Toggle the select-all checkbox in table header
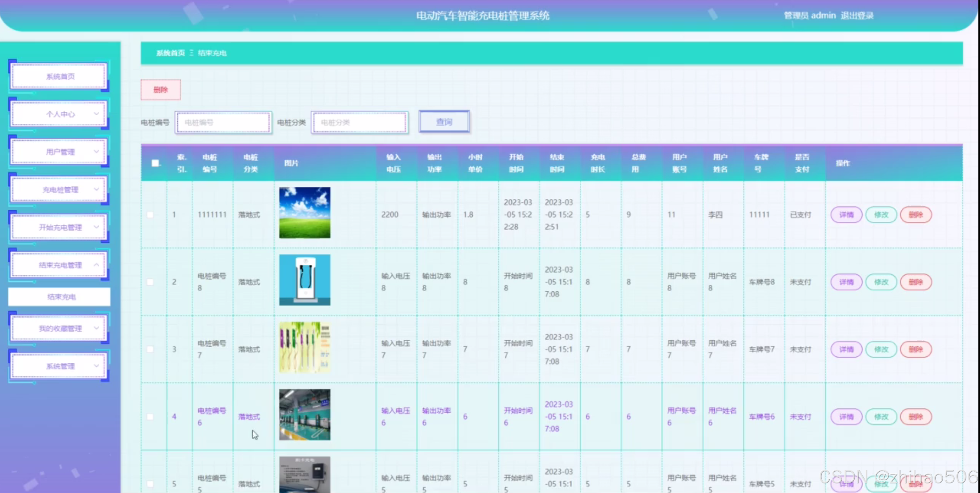This screenshot has width=980, height=493. click(x=155, y=163)
